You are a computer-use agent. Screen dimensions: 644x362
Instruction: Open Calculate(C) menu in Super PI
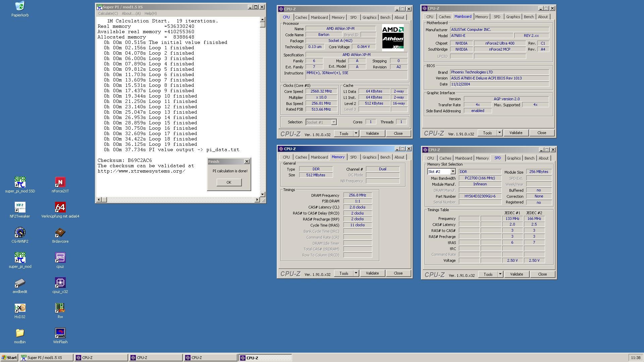pyautogui.click(x=108, y=13)
